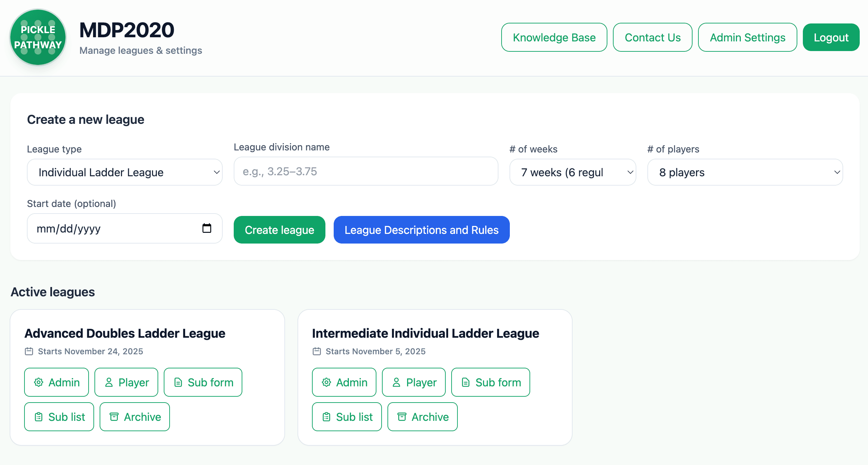The width and height of the screenshot is (868, 465).
Task: Go to Admin Settings
Action: tap(747, 37)
